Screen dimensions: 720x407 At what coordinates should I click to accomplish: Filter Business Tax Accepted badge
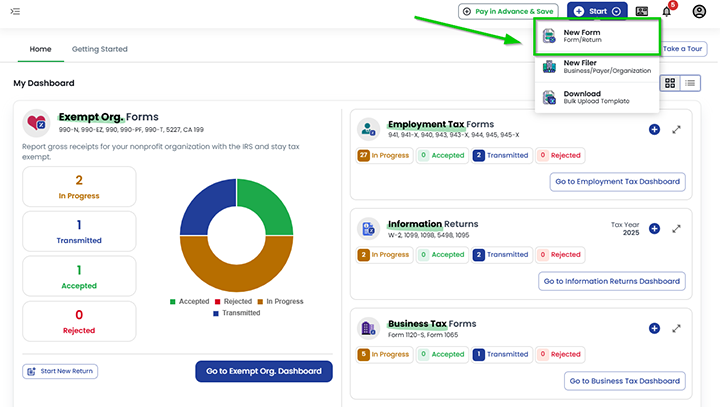click(x=442, y=354)
